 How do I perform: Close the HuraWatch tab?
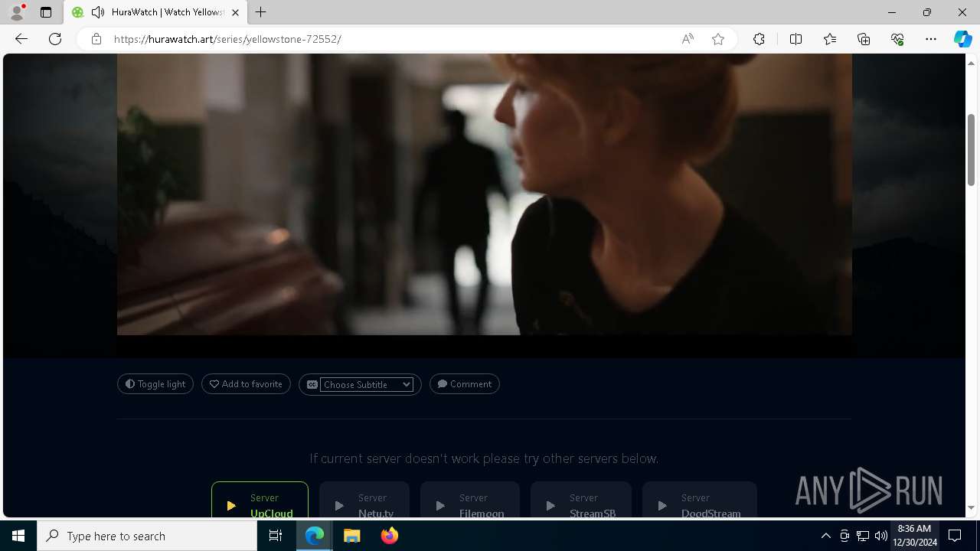click(235, 12)
